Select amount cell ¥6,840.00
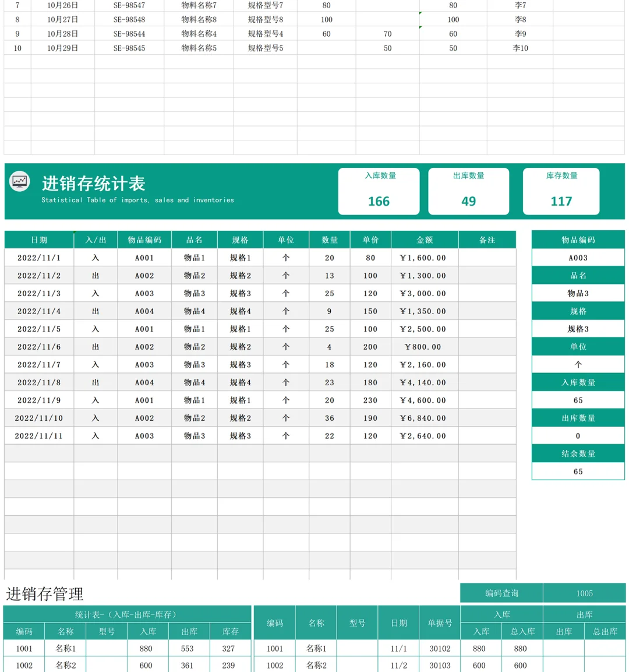Viewport: 629px width, 672px height. (x=425, y=418)
